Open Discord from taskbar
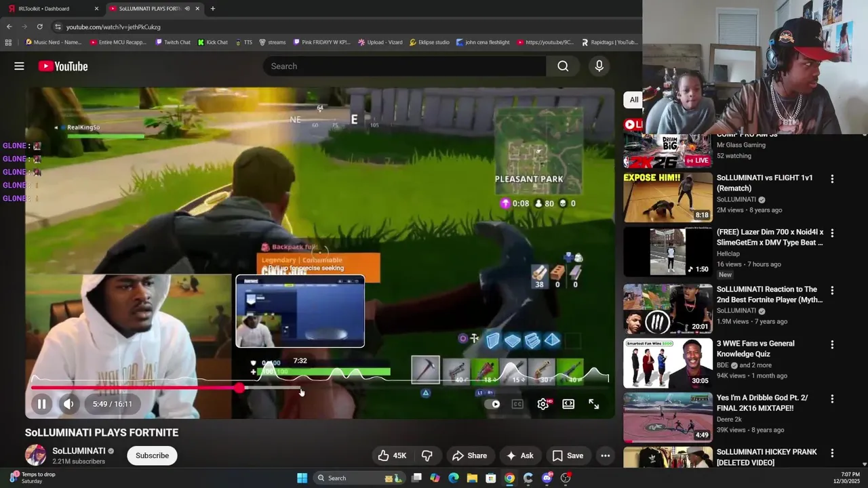 547,478
